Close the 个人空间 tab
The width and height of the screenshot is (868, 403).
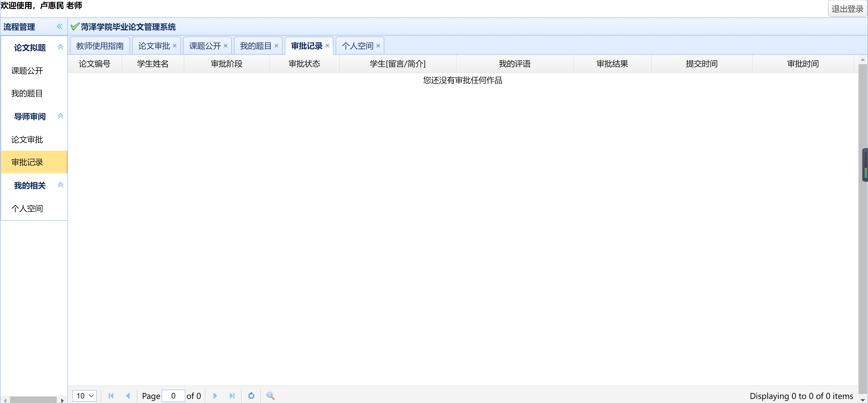(x=378, y=45)
